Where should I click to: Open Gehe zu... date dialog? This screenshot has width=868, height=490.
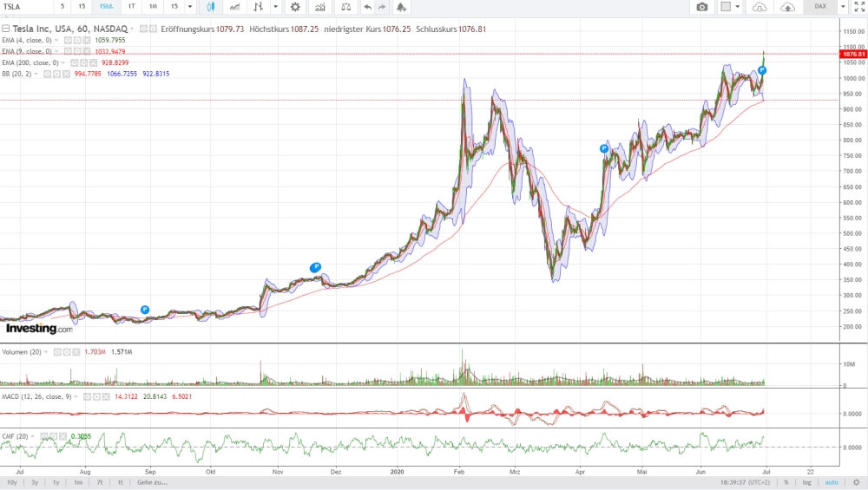coord(152,482)
